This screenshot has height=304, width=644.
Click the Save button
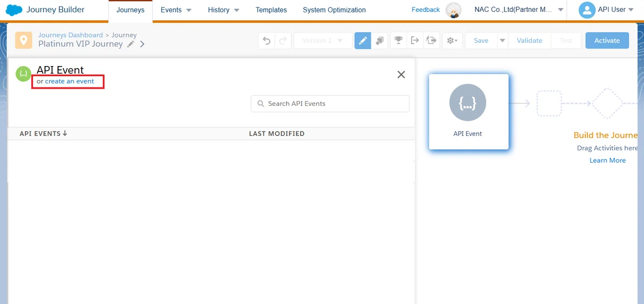pos(481,41)
